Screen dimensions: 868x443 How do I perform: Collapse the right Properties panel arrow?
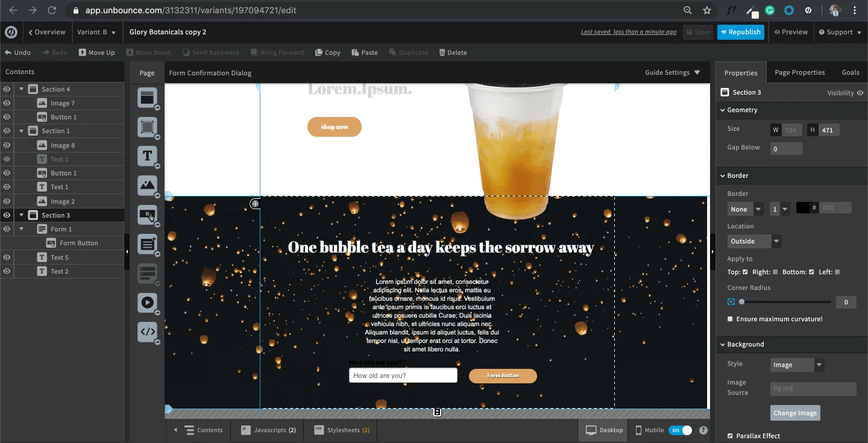(x=712, y=251)
